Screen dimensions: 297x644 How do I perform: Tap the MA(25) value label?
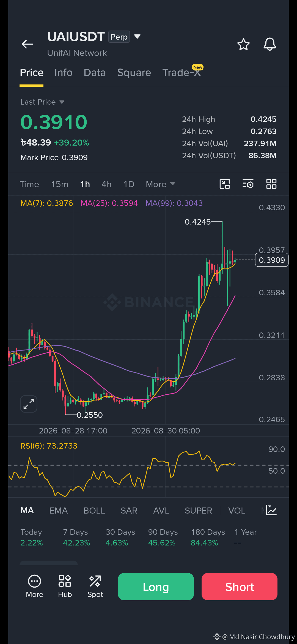coord(109,203)
